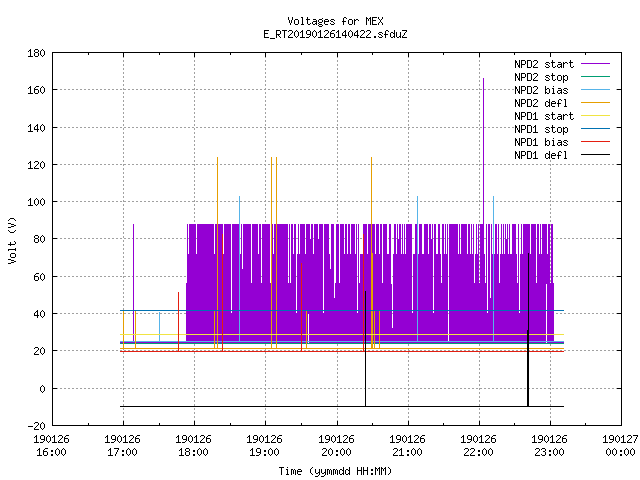The image size is (640, 480).
Task: Click the orange NPD2 defl legend line
Action: pyautogui.click(x=596, y=102)
